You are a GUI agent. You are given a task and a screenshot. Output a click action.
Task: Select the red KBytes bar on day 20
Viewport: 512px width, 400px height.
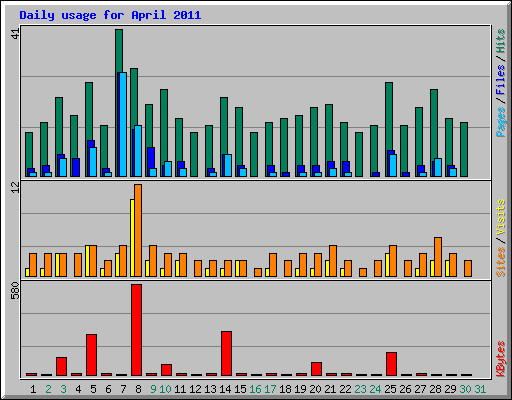[316, 369]
